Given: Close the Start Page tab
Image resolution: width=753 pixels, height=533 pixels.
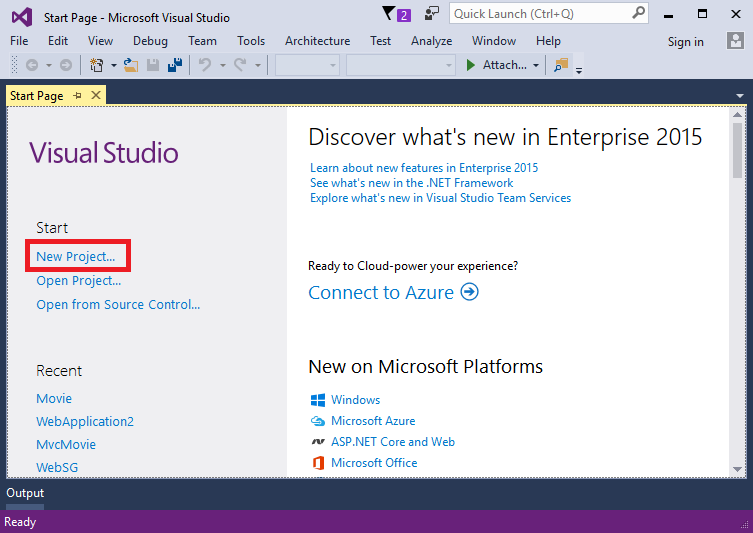Looking at the screenshot, I should coord(96,96).
